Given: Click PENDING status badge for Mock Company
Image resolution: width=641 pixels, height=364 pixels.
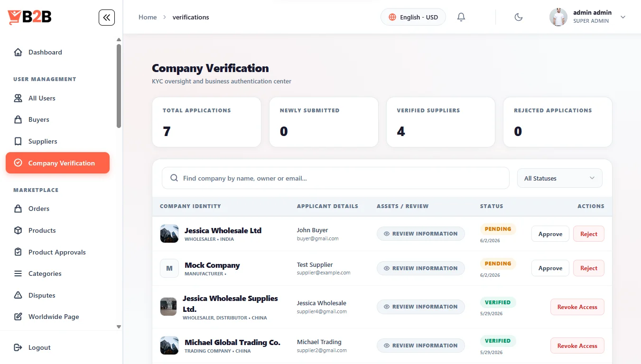Looking at the screenshot, I should click(x=498, y=264).
